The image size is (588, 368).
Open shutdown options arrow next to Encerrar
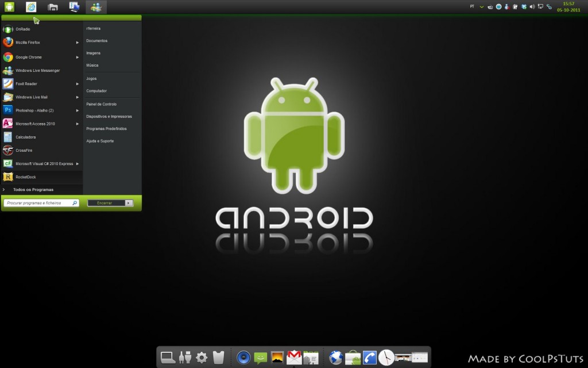[129, 203]
